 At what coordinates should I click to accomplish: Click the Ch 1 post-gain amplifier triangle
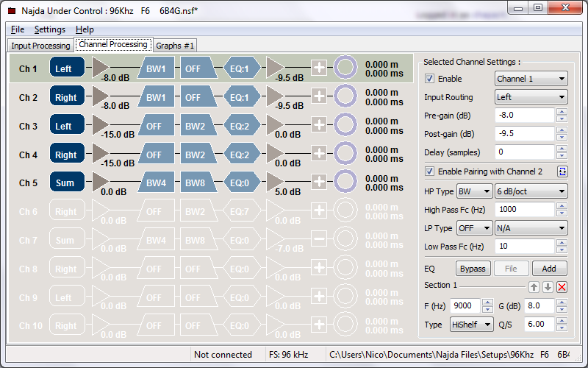tap(274, 67)
